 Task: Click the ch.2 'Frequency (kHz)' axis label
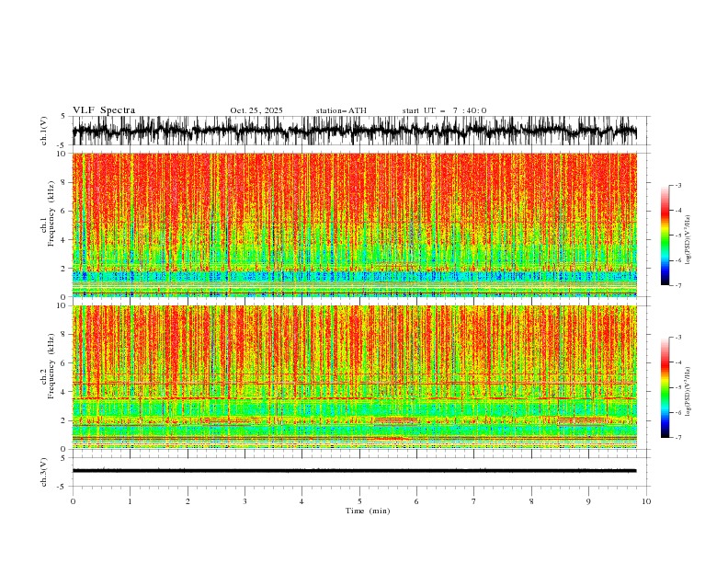coord(51,367)
